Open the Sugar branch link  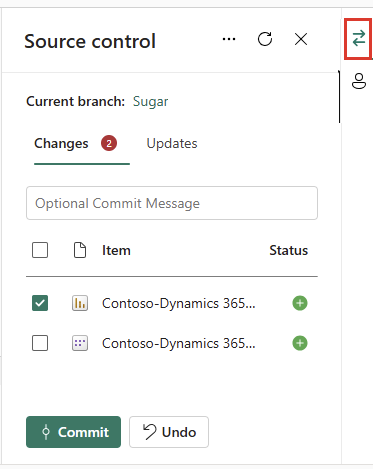pos(150,102)
